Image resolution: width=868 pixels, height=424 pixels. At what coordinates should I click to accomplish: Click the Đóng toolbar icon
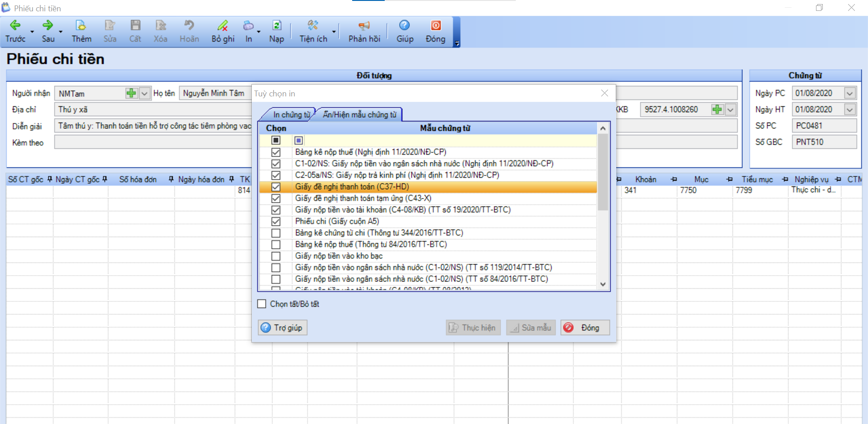point(436,25)
